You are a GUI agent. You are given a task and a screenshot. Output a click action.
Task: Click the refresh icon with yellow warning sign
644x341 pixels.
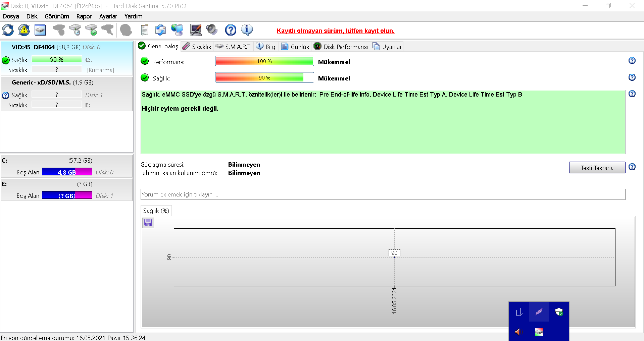[x=24, y=30]
